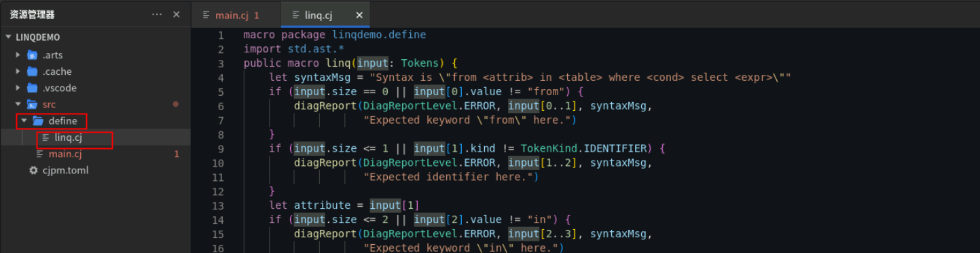Click the .arts folder icon
Image resolution: width=980 pixels, height=253 pixels.
(32, 55)
